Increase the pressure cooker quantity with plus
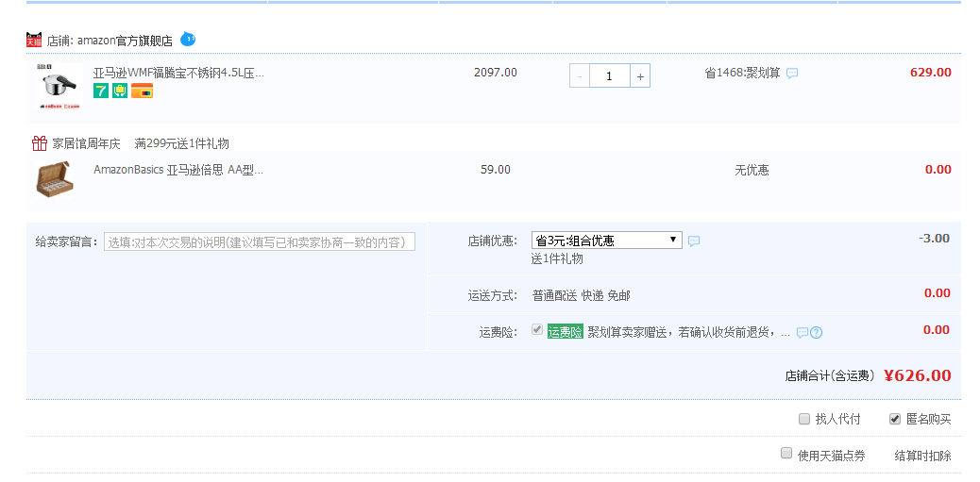The image size is (980, 482). [640, 76]
